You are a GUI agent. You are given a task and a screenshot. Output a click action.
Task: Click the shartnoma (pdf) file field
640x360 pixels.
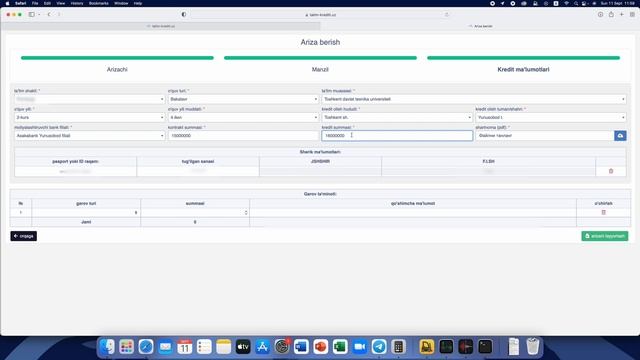click(544, 136)
